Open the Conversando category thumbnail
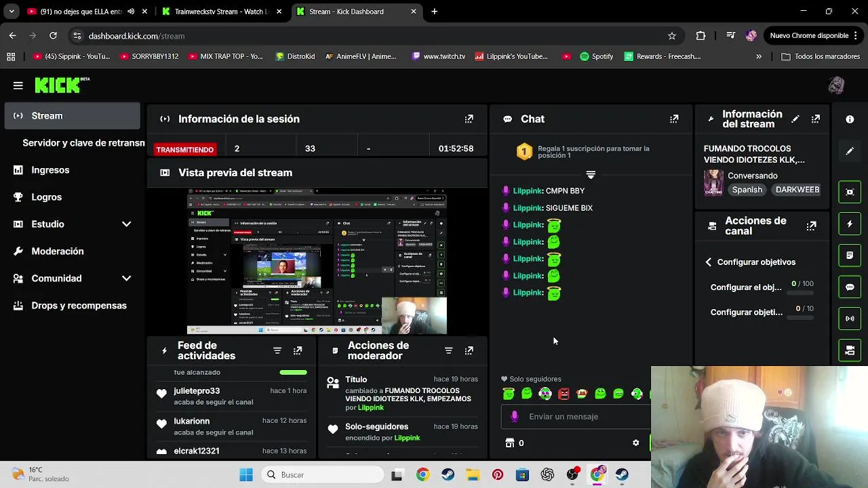 pyautogui.click(x=713, y=183)
